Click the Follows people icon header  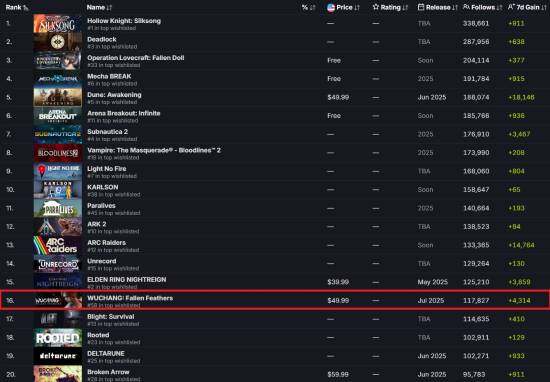point(466,7)
